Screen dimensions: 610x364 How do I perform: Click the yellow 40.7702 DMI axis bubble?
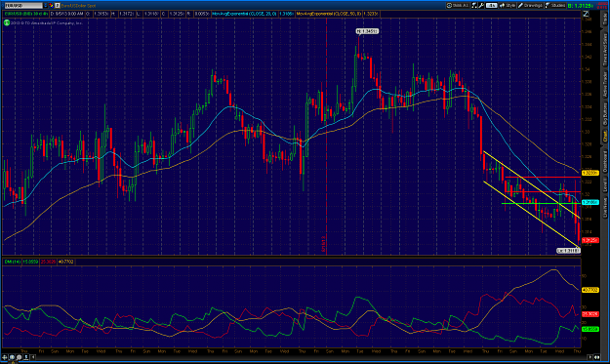tap(590, 290)
